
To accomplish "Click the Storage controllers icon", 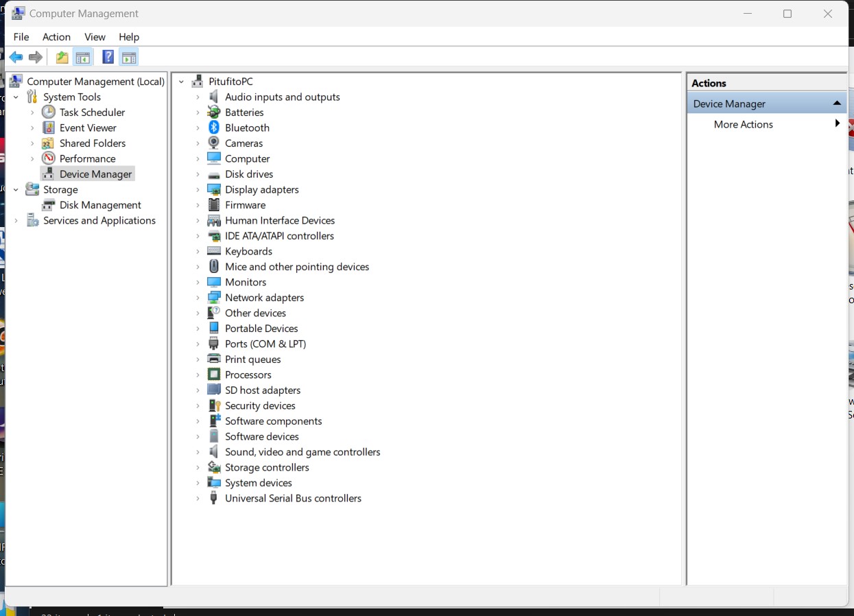I will coord(214,467).
